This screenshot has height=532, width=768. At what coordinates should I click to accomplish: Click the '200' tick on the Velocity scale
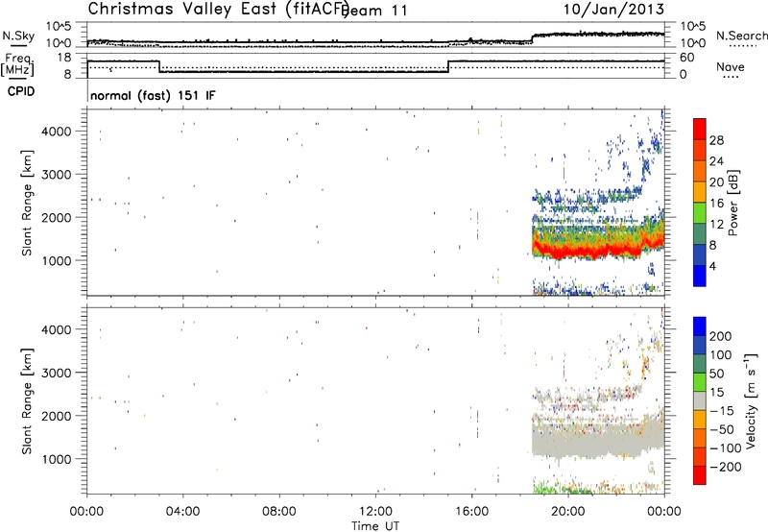pos(721,336)
